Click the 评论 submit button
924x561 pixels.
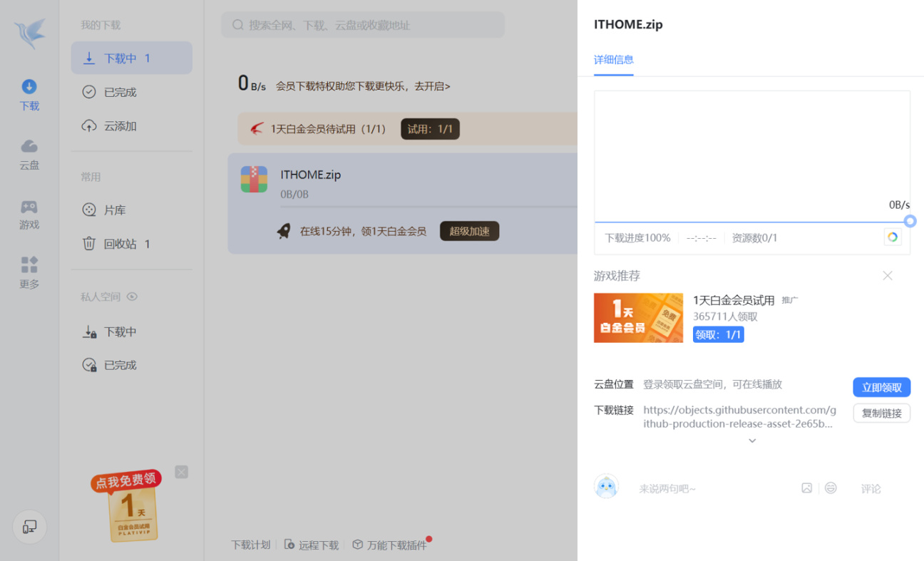point(871,488)
